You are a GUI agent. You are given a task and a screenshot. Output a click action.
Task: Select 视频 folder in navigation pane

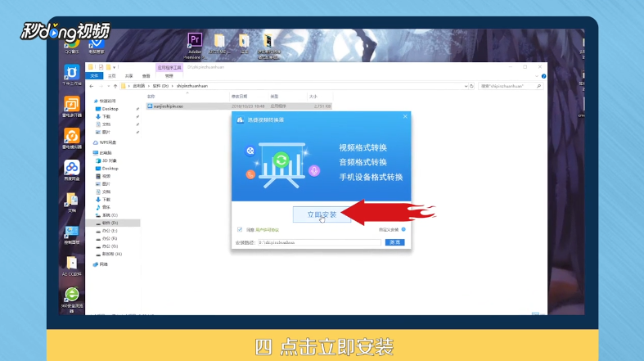pyautogui.click(x=103, y=176)
